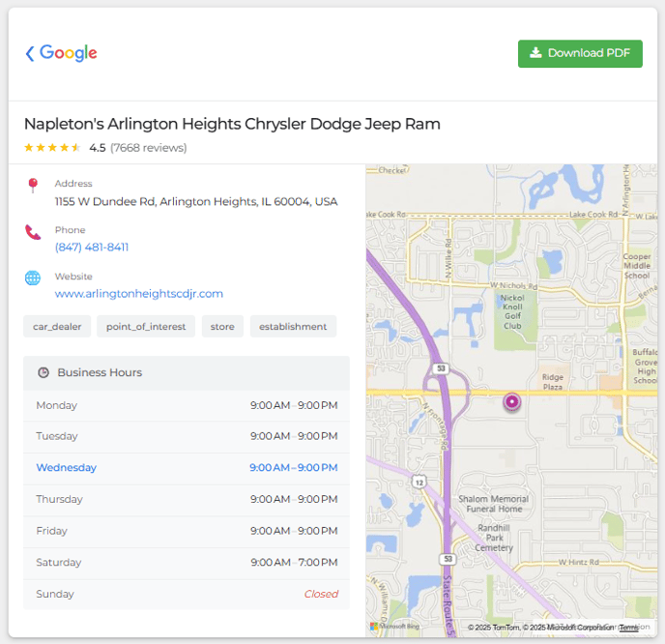Open www.arlingtonheightscdjr.com website link

[138, 294]
